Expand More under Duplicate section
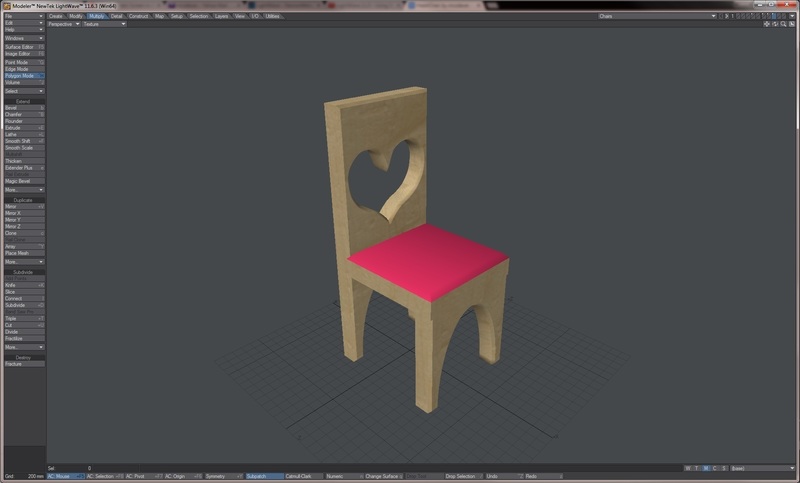800x483 pixels. coord(24,262)
